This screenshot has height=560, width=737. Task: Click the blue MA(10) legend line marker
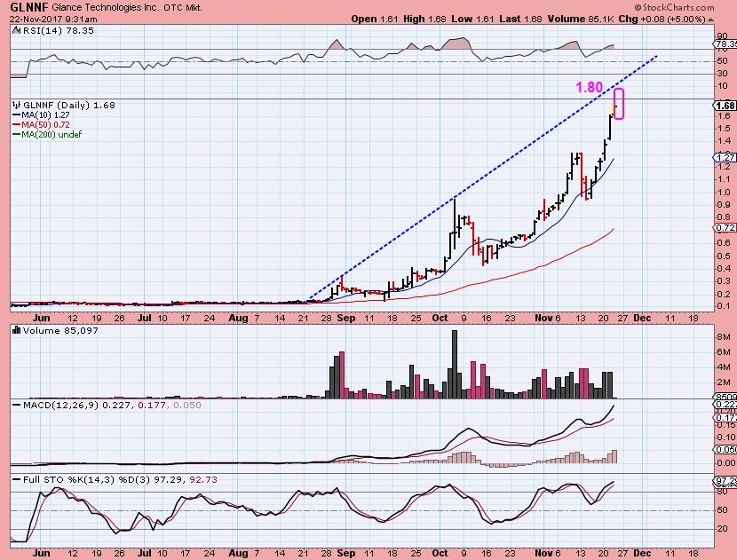coord(16,114)
